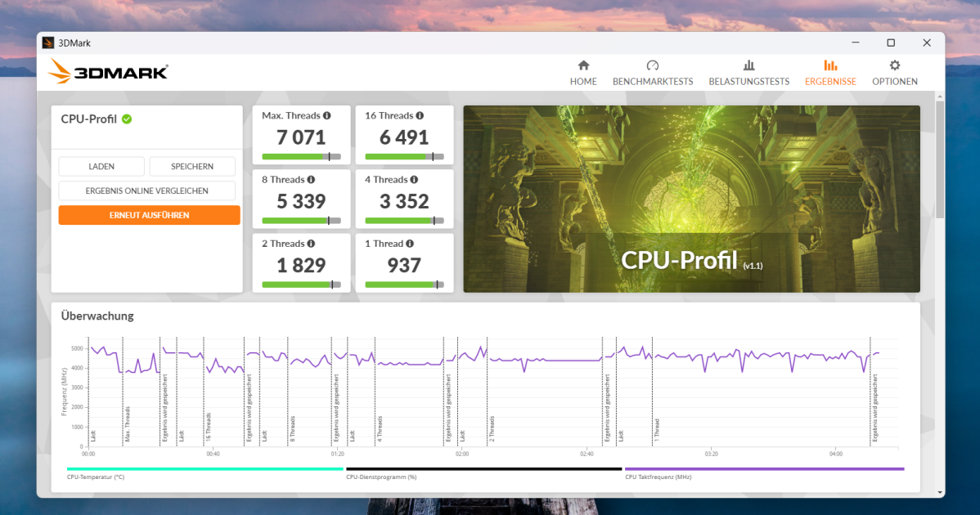Open the Belastungstests tab
The width and height of the screenshot is (980, 515).
748,73
